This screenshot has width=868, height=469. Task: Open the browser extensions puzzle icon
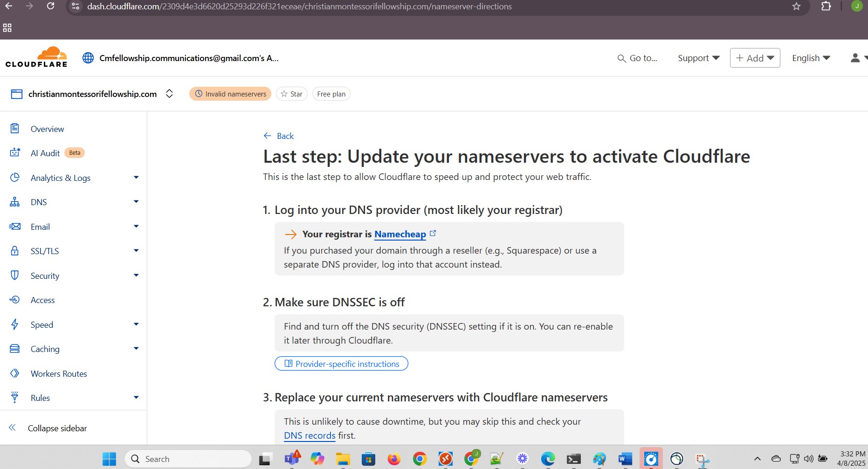tap(826, 7)
